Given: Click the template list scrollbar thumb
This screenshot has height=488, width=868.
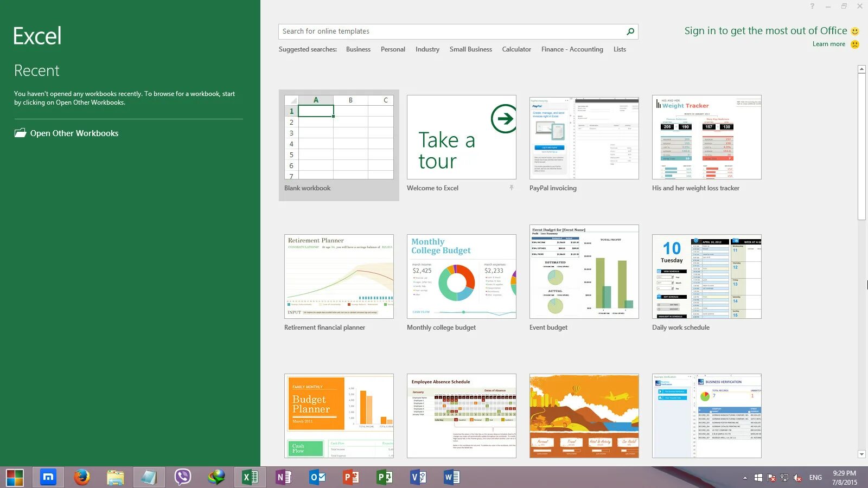Looking at the screenshot, I should 861,146.
